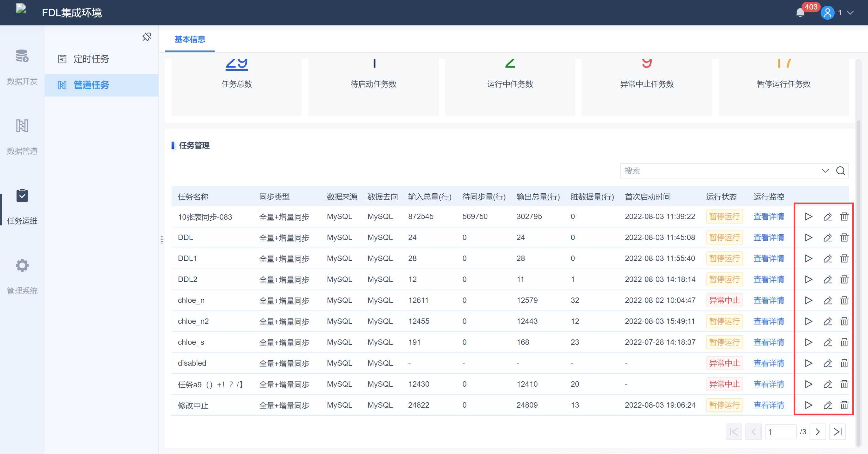868x454 pixels.
Task: Switch to the 基本信息 tab
Action: (190, 39)
